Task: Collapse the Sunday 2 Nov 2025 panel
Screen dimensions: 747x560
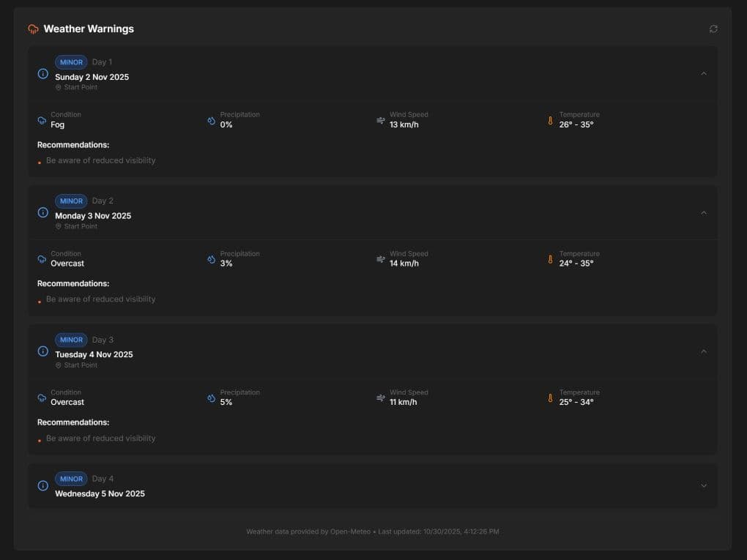Action: tap(704, 74)
